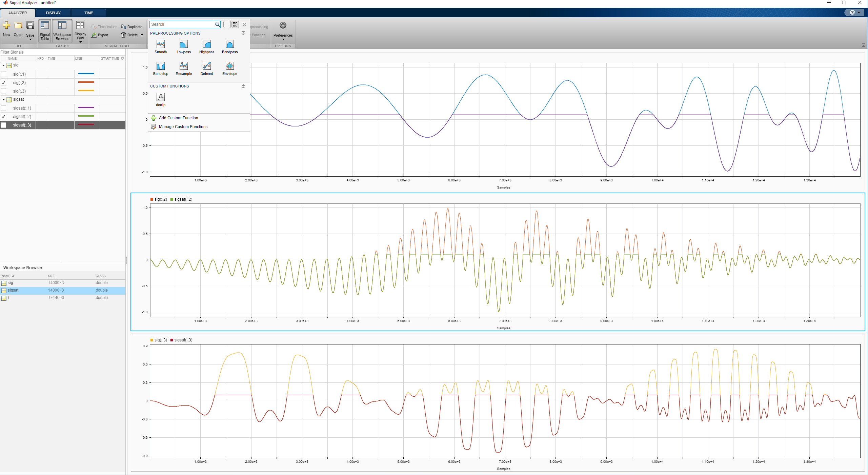Uncheck the sigsat(:,2) signal checkbox
This screenshot has width=868, height=475.
point(4,117)
